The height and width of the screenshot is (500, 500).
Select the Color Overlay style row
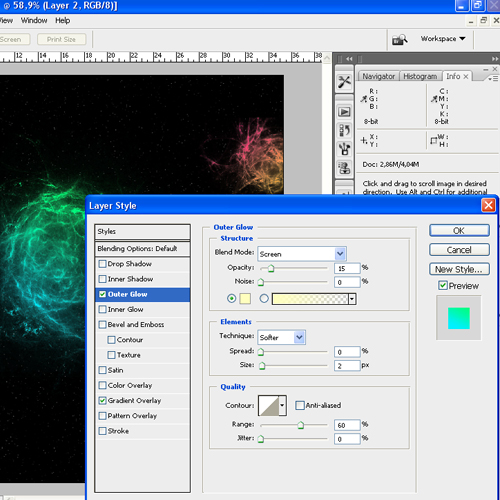[x=142, y=385]
